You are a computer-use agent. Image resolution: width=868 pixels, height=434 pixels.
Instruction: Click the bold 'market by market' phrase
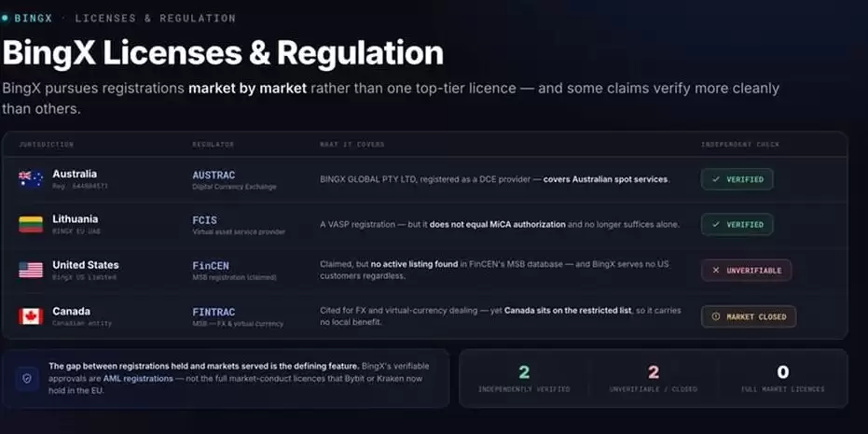point(247,88)
